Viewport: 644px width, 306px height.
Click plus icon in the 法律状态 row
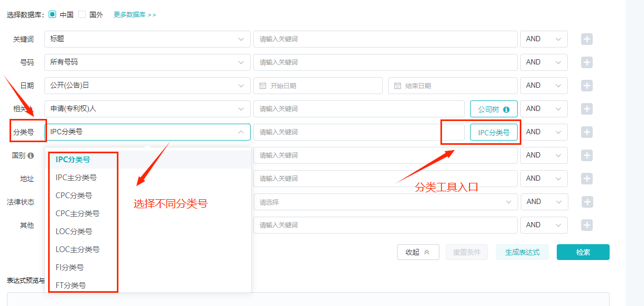pos(587,202)
